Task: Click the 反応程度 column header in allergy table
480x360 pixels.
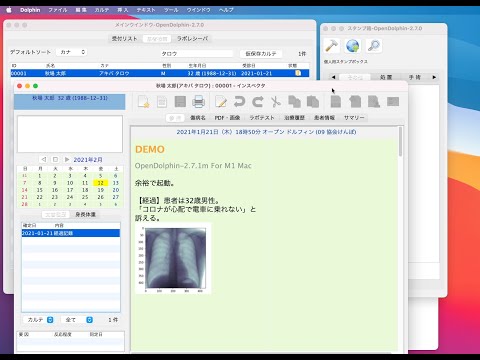Action: point(63,334)
